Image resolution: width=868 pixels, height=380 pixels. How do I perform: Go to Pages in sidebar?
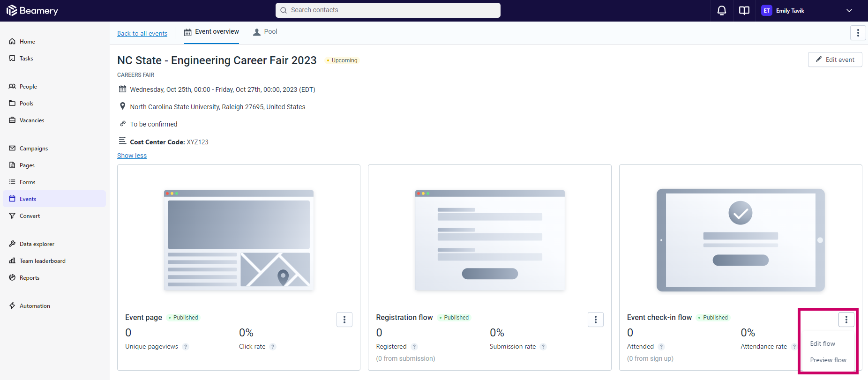click(54, 165)
